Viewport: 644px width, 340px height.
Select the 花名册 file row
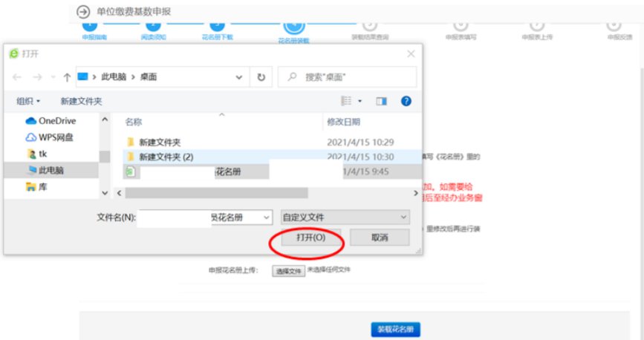click(x=273, y=171)
